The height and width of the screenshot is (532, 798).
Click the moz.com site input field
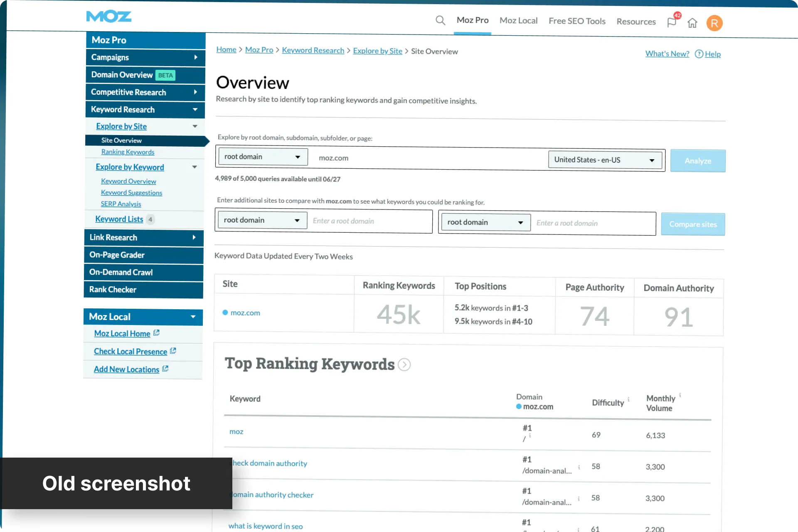pos(428,158)
